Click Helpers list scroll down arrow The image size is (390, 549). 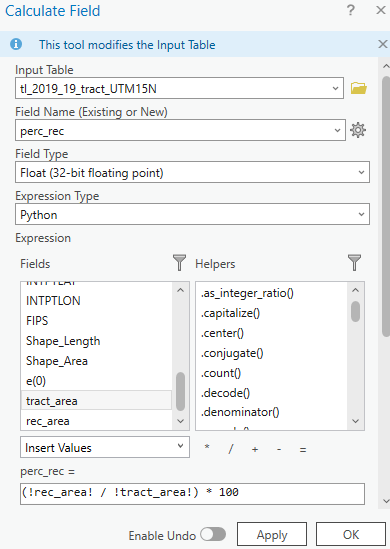click(x=355, y=421)
